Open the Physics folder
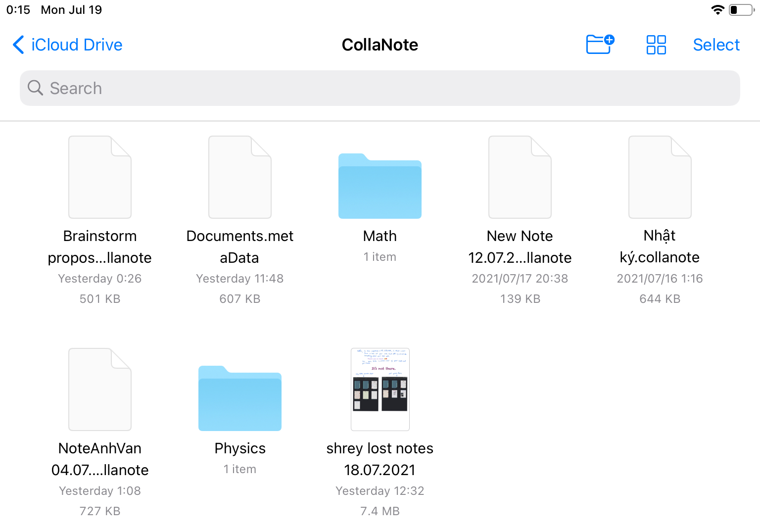This screenshot has width=760, height=532. (240, 398)
